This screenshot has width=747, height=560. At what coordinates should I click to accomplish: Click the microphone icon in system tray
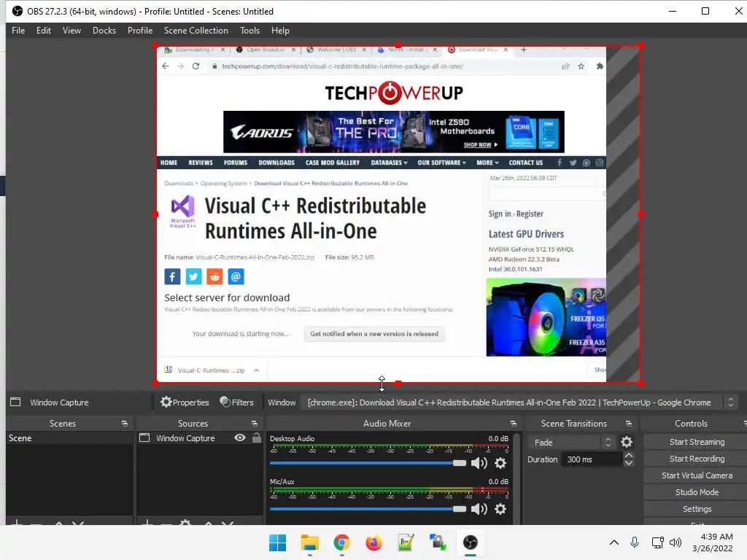point(635,542)
